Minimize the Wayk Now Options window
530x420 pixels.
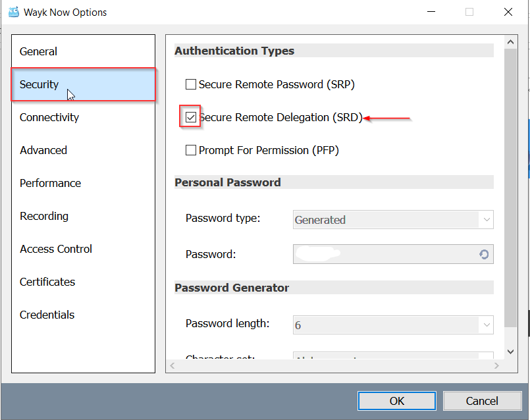(x=431, y=12)
